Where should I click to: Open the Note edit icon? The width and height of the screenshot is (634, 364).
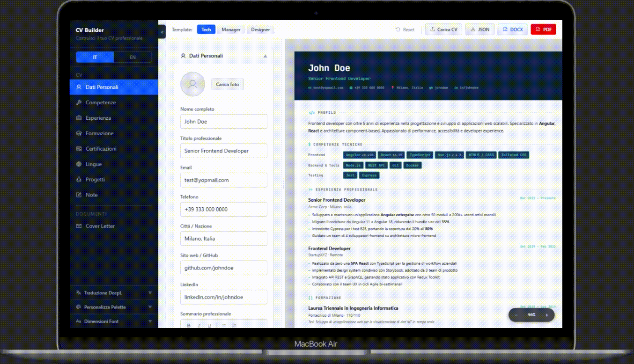coord(79,195)
